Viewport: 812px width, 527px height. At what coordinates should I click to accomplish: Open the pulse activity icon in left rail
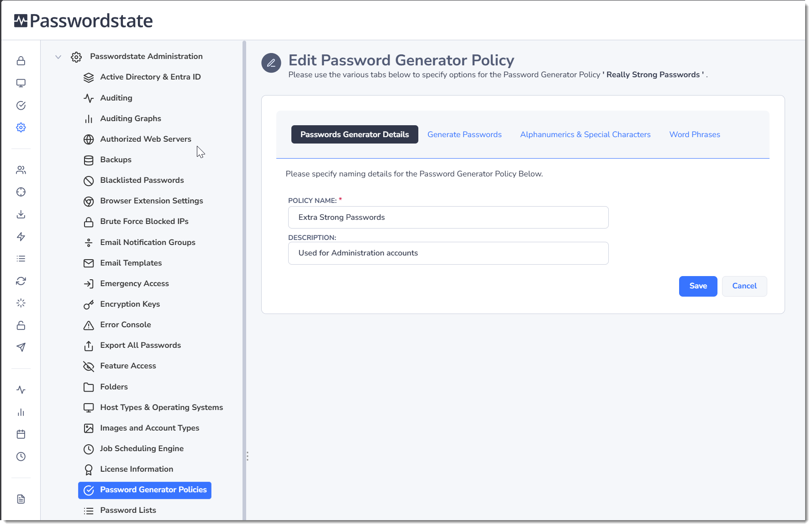pyautogui.click(x=21, y=390)
